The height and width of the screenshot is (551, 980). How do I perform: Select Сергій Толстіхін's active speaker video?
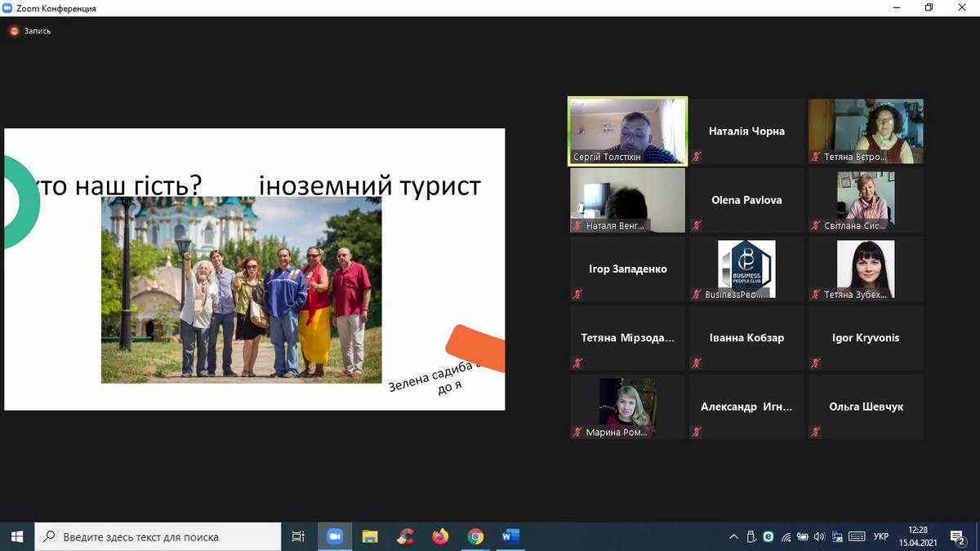tap(627, 131)
